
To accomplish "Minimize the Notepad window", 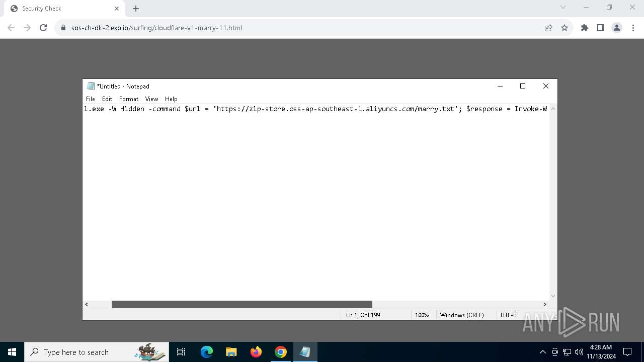I will 500,86.
